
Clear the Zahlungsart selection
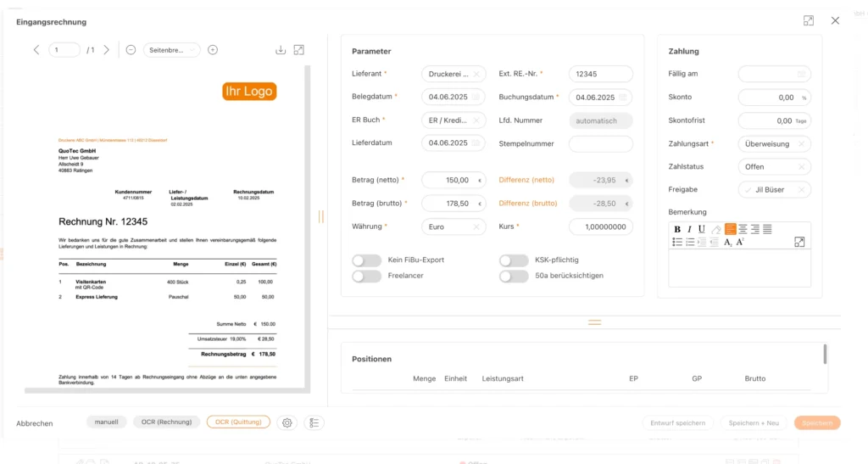pyautogui.click(x=801, y=144)
